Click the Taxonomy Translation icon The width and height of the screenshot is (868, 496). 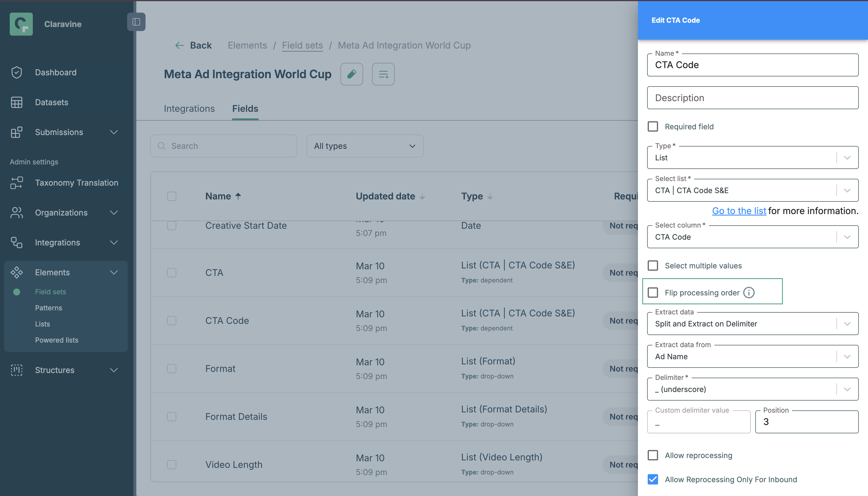[x=16, y=182]
